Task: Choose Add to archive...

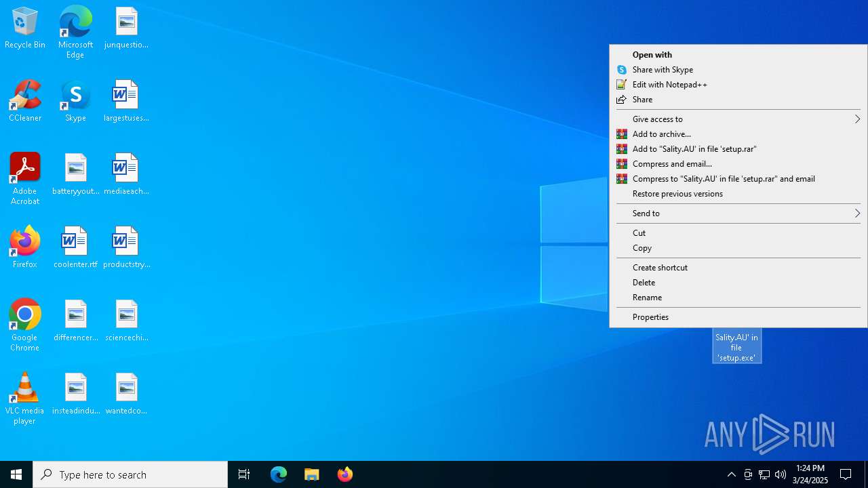Action: point(738,134)
